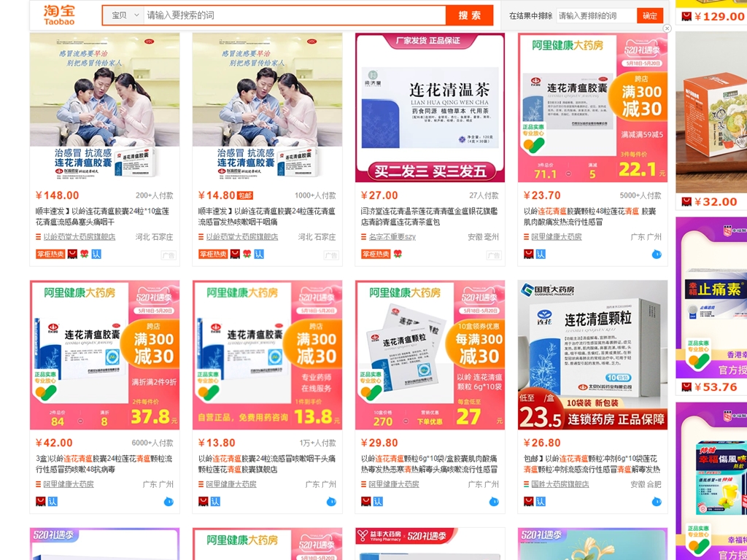Click the red heart icon on ¥27.00 item
This screenshot has width=747, height=560.
398,254
